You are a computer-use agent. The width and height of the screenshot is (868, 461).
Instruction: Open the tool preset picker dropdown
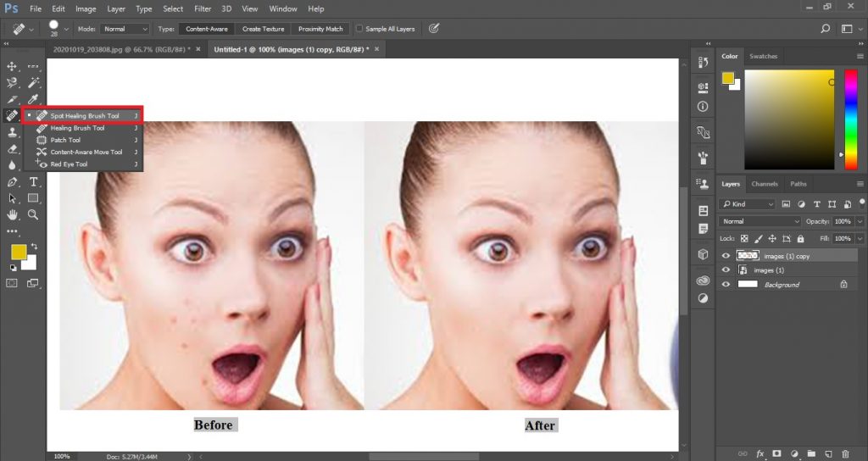(x=31, y=29)
